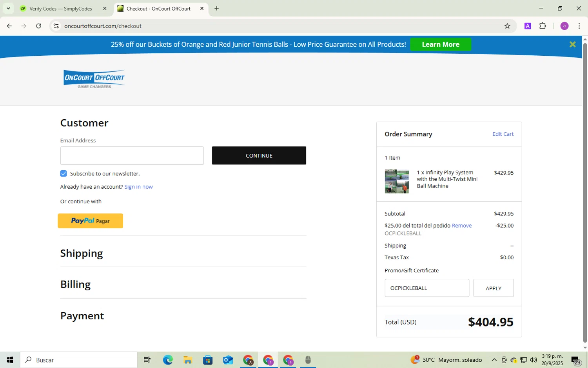Open File Explorer from taskbar
Screen dimensions: 588x368
pyautogui.click(x=188, y=360)
